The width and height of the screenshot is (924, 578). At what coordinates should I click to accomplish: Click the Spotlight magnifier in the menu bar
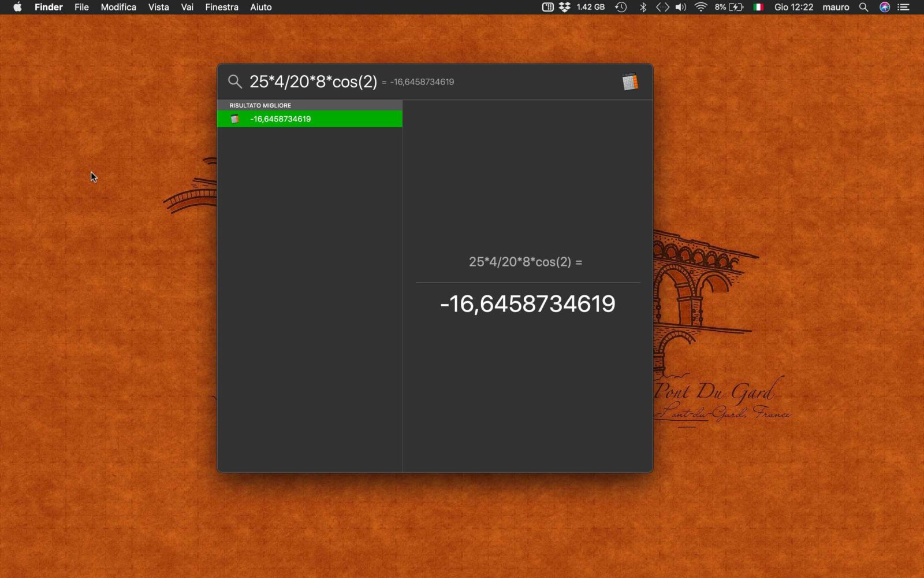864,7
